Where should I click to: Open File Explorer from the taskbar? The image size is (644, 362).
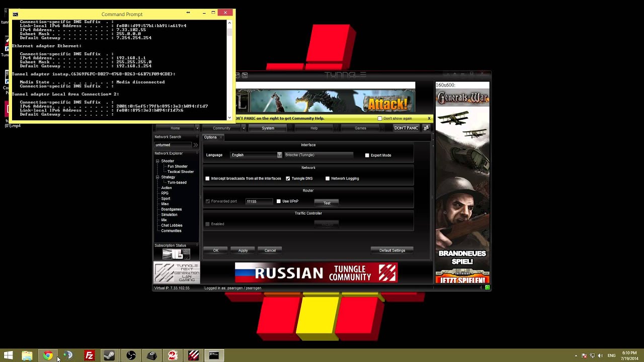point(27,355)
